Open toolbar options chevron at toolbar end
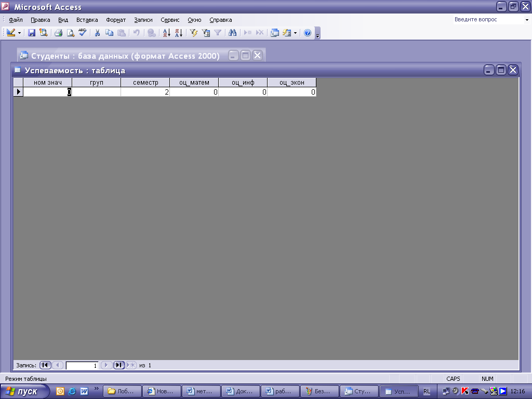The image size is (532, 399). click(317, 33)
